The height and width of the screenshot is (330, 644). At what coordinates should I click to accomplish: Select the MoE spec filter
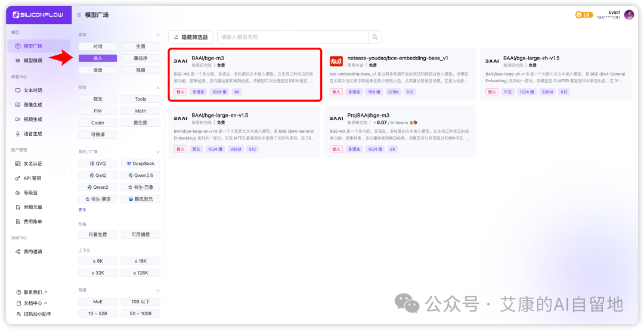(x=98, y=301)
